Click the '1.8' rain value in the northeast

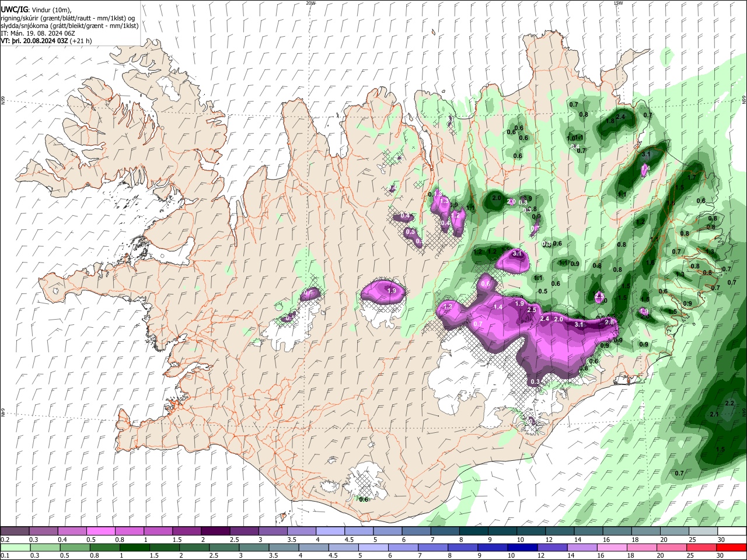coord(610,121)
